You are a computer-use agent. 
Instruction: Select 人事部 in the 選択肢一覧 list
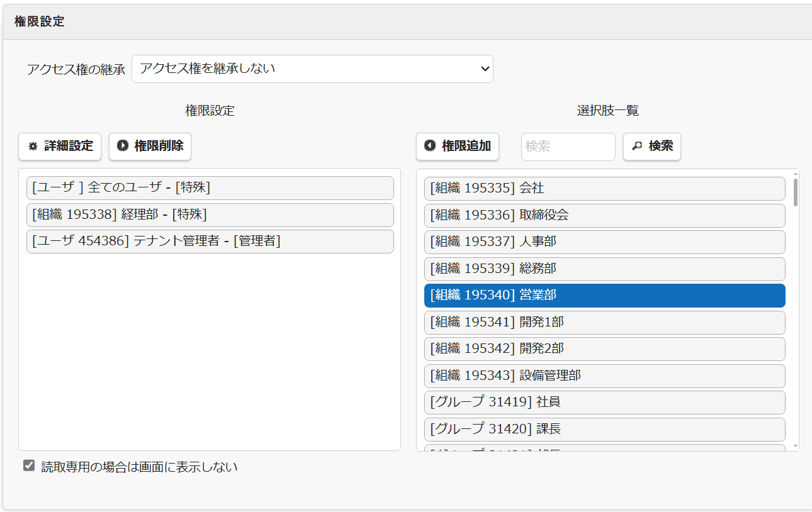tap(604, 242)
